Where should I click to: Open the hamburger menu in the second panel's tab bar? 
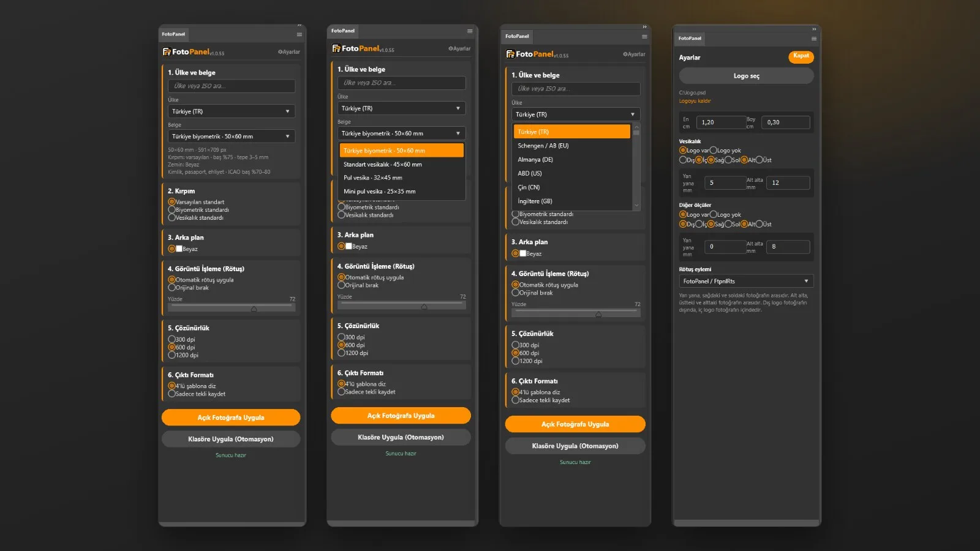tap(470, 31)
